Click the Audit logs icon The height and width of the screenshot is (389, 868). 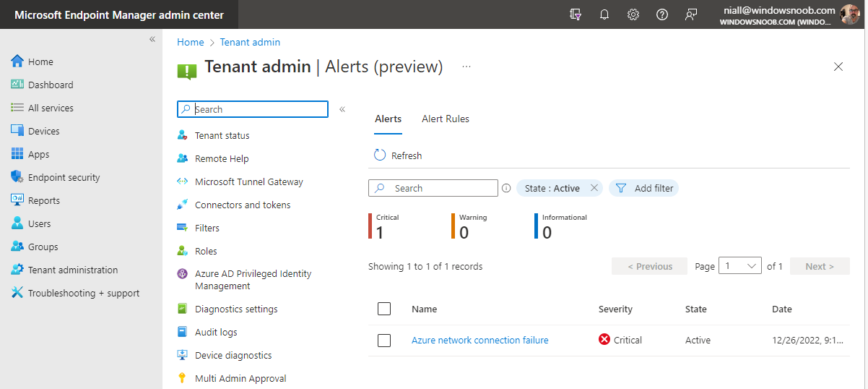click(x=183, y=332)
